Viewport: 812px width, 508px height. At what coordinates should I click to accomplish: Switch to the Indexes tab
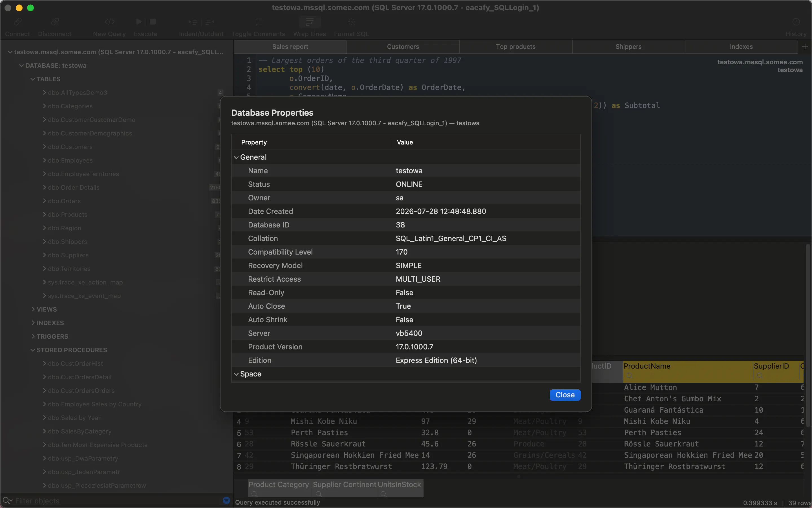click(741, 47)
